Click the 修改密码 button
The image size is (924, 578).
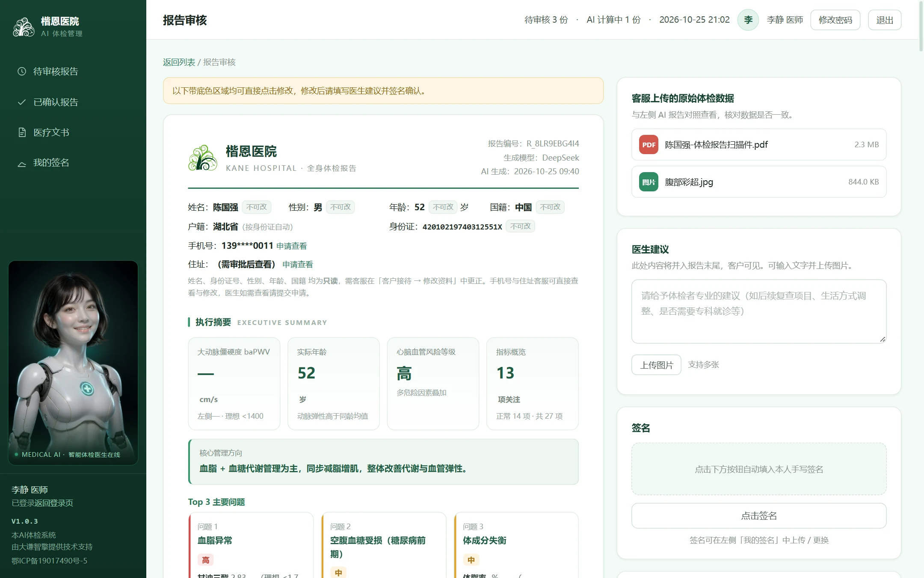(835, 20)
